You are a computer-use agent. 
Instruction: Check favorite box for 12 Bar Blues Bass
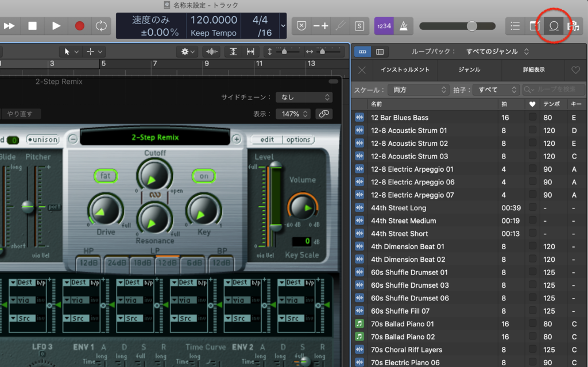pyautogui.click(x=532, y=117)
